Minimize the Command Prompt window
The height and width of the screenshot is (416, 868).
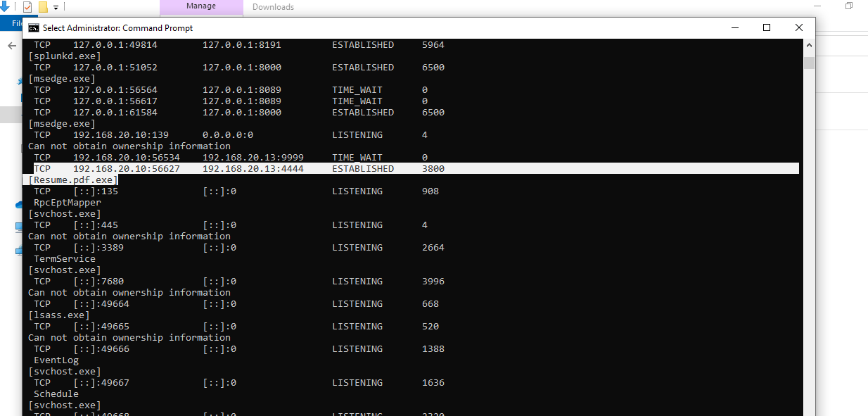734,27
